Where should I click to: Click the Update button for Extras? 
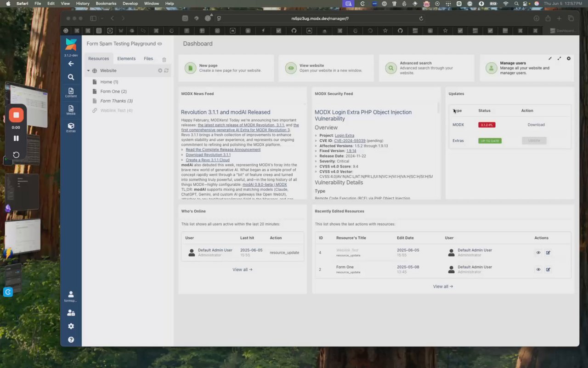coord(534,141)
